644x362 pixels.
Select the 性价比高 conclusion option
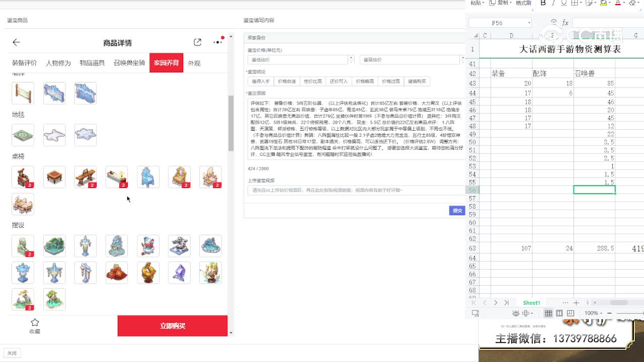pos(313,81)
